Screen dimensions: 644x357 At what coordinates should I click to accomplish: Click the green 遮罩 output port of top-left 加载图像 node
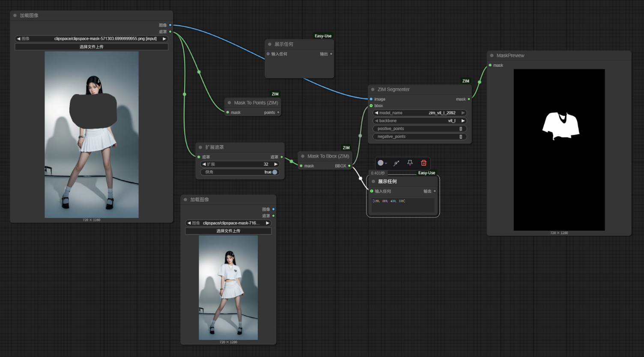click(170, 32)
